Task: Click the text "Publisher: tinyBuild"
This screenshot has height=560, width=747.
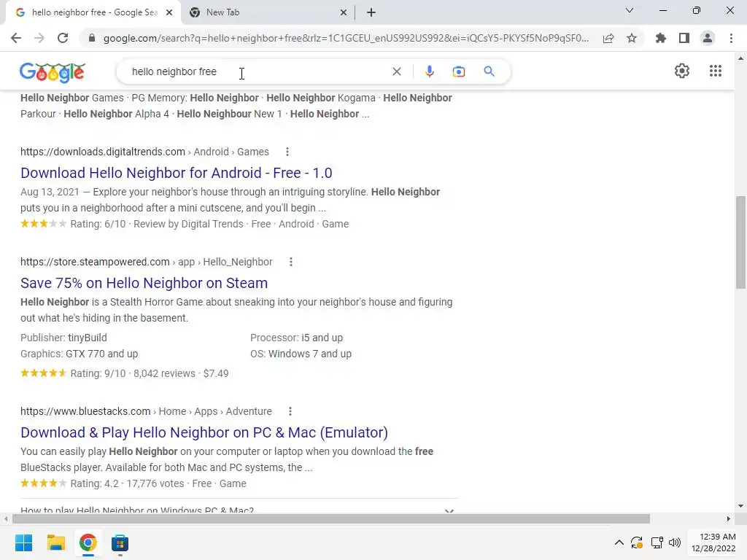Action: pyautogui.click(x=64, y=338)
